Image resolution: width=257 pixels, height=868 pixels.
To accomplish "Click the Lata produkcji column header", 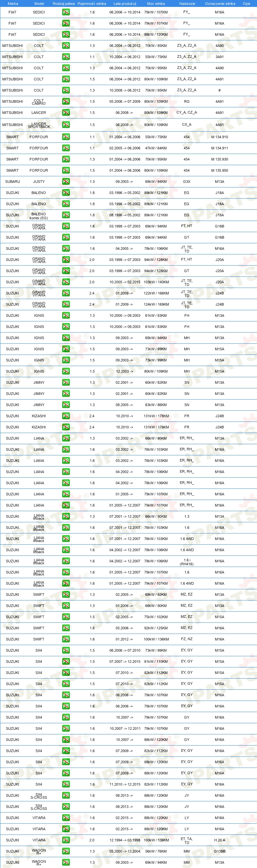I will click(x=125, y=4).
